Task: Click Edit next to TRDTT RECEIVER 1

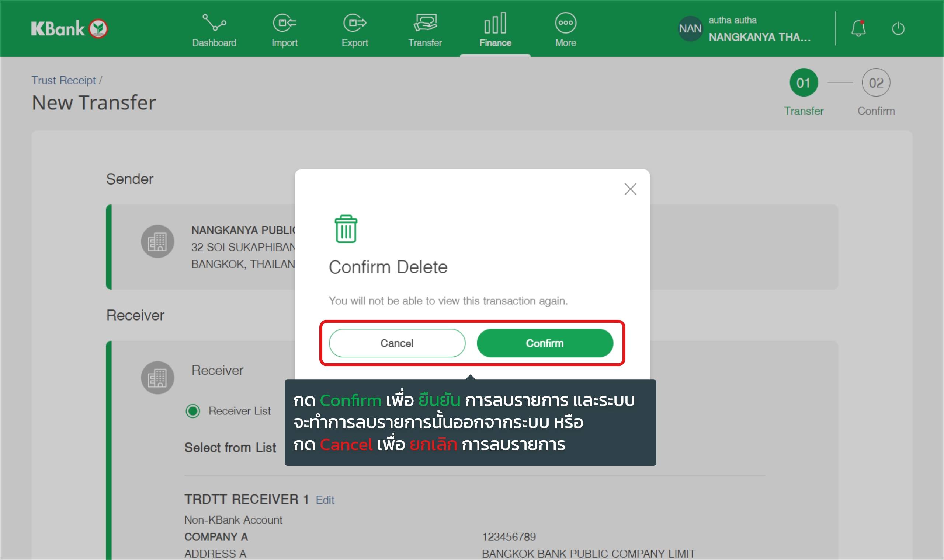Action: 325,500
